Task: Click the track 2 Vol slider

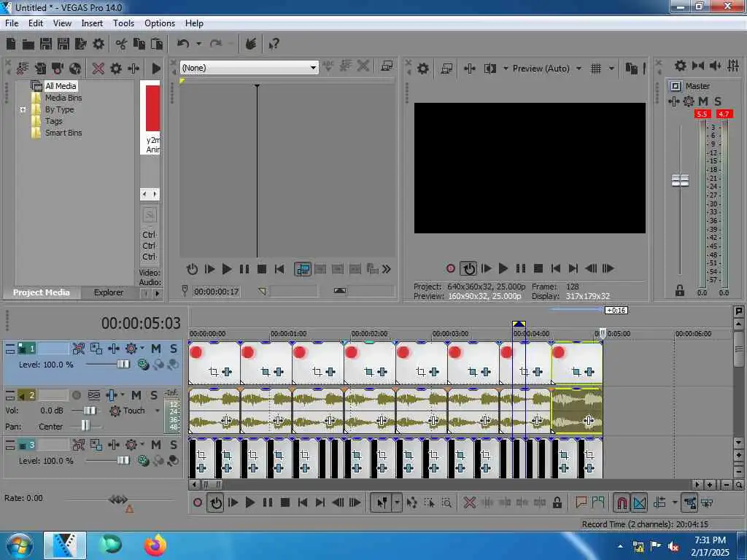Action: click(x=90, y=411)
